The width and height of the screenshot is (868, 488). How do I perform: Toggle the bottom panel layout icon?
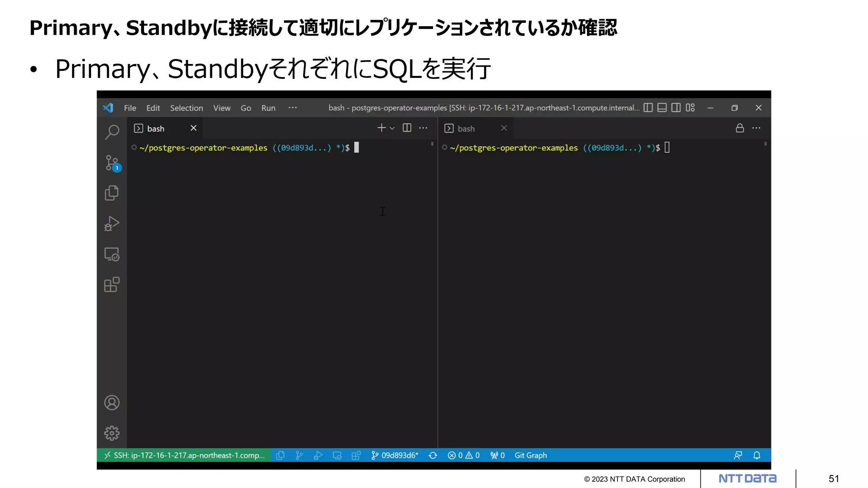tap(662, 108)
